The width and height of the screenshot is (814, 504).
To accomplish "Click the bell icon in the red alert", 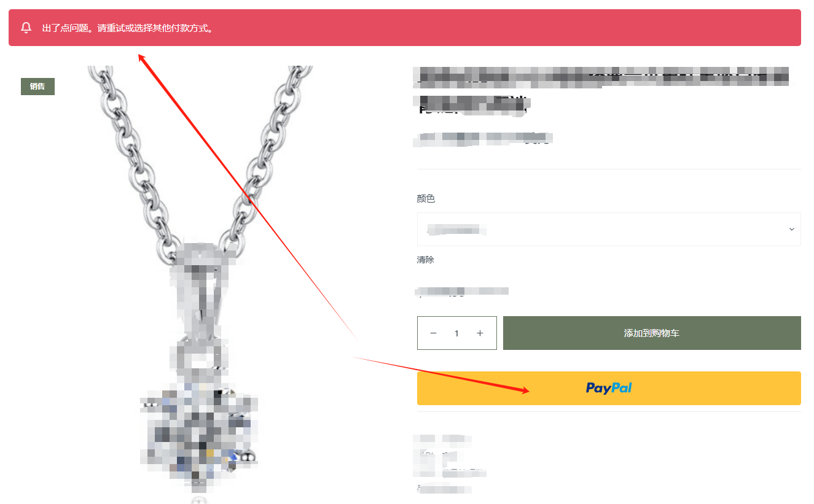I will 26,28.
